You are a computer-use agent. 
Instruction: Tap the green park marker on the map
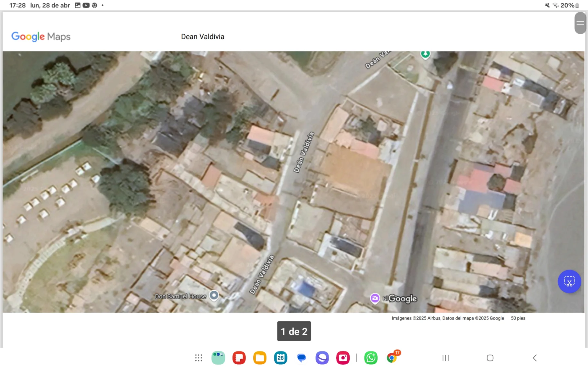tap(425, 54)
